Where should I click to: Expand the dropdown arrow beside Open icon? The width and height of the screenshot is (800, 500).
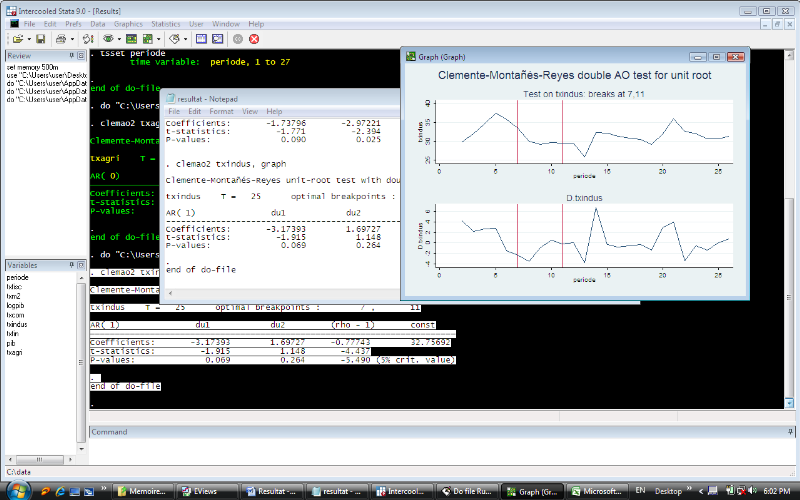(x=28, y=38)
